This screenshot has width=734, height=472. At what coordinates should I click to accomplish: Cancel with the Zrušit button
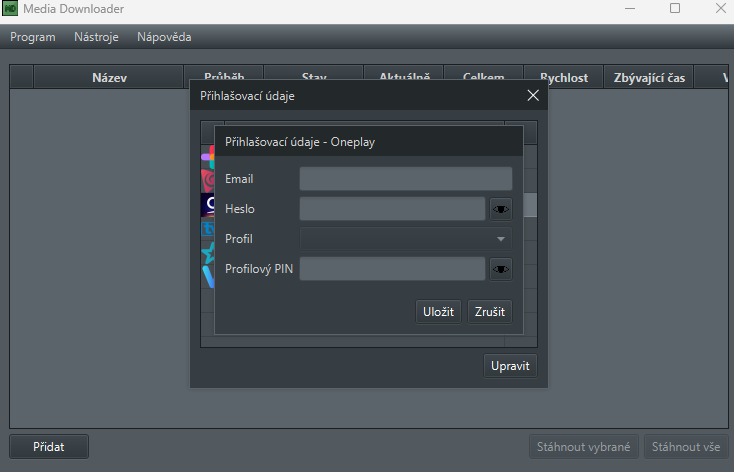point(490,312)
